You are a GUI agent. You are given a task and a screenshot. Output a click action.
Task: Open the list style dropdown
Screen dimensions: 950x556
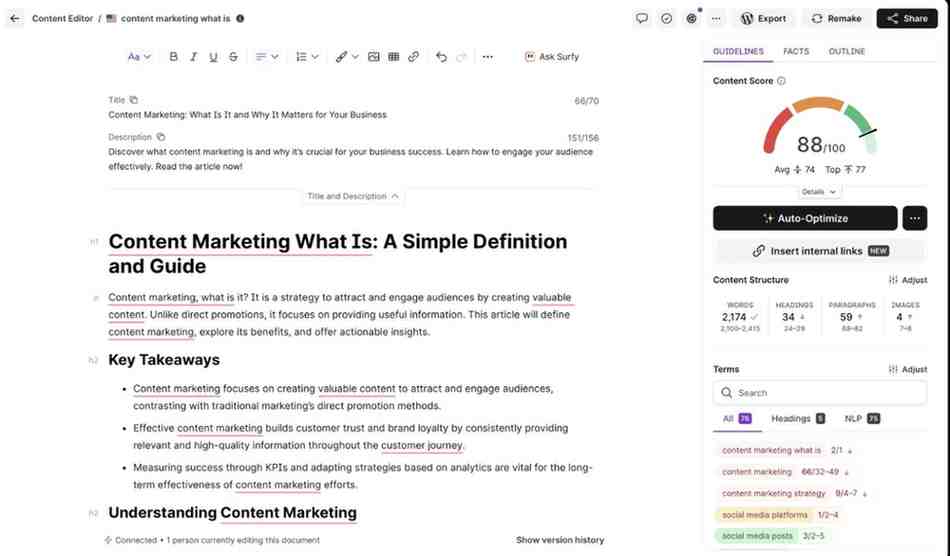(x=307, y=56)
